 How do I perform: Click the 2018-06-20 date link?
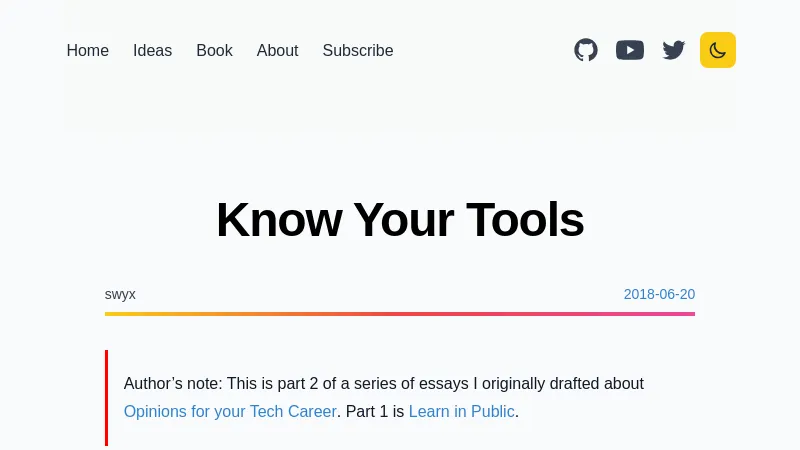pos(659,294)
